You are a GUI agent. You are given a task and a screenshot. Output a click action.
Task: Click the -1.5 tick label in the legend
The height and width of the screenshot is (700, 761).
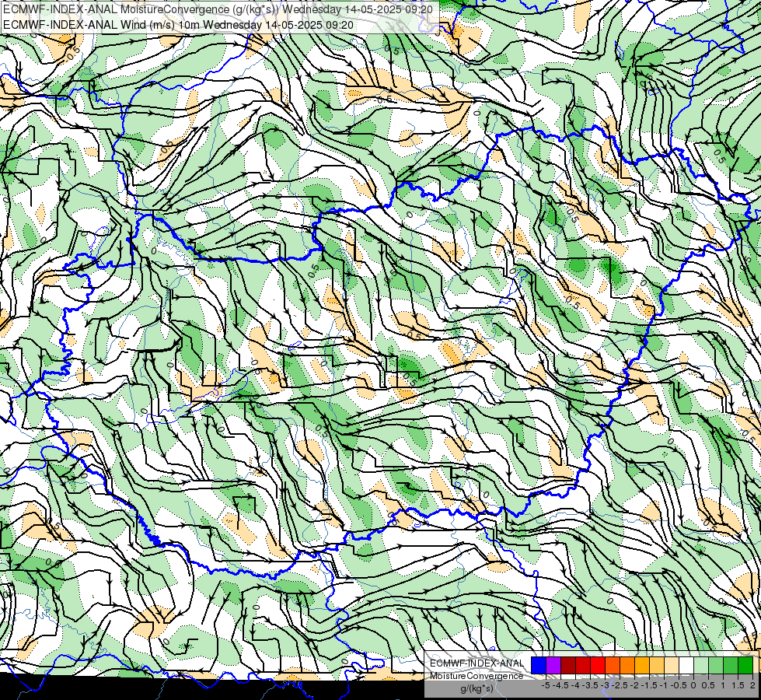tap(649, 685)
